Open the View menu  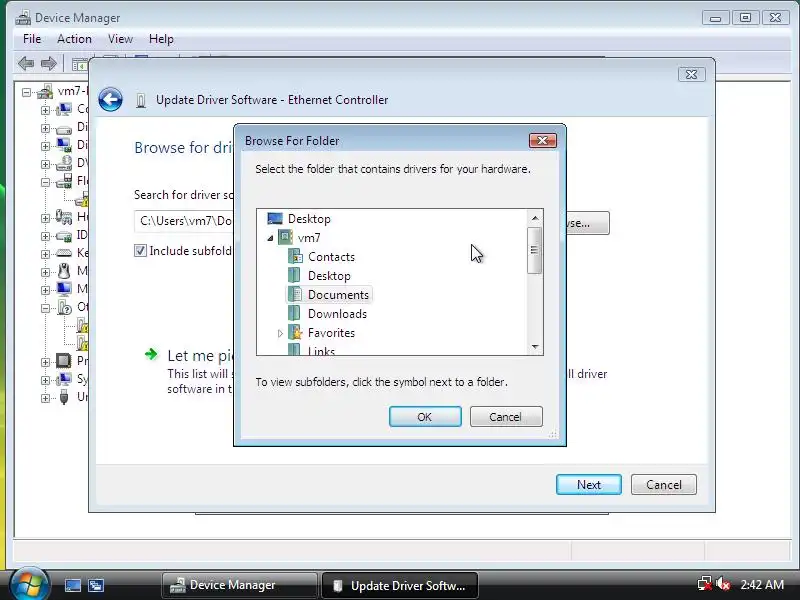click(120, 39)
